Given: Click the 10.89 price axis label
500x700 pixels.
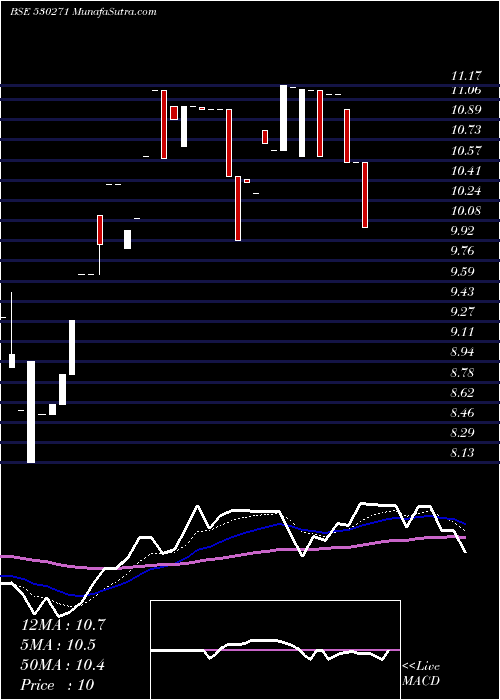Looking at the screenshot, I should coord(467,110).
